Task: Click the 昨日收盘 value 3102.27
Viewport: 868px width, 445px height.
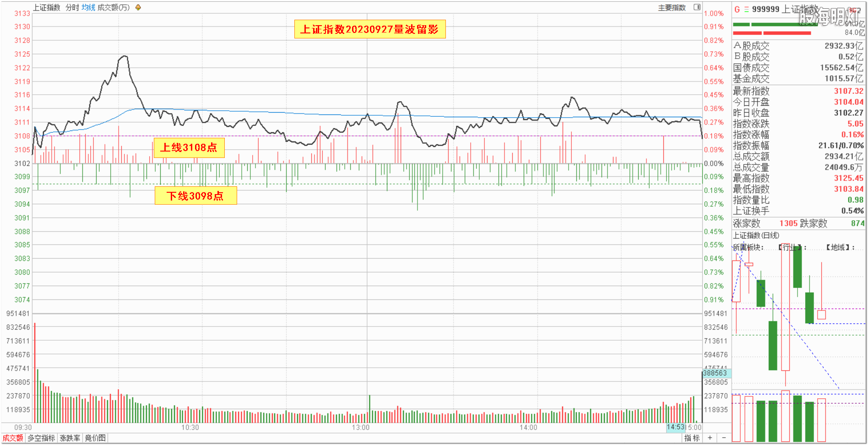Action: (x=848, y=113)
